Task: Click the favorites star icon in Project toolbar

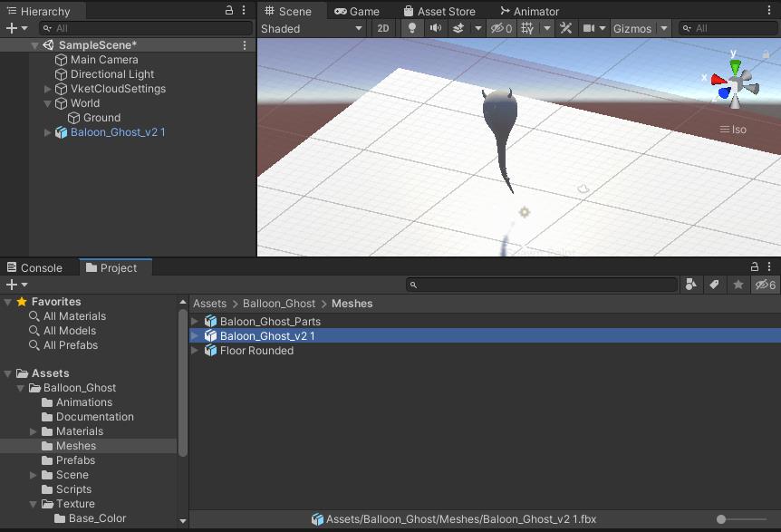Action: click(738, 285)
